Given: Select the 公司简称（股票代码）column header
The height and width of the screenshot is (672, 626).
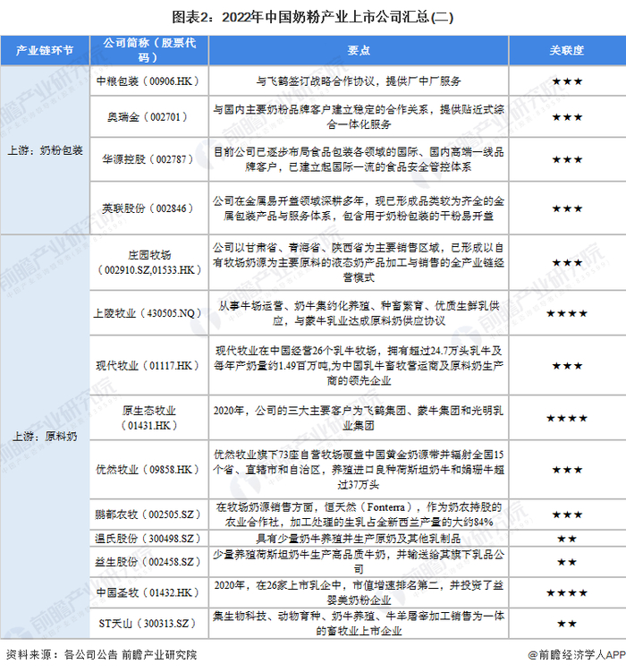Looking at the screenshot, I should 149,50.
